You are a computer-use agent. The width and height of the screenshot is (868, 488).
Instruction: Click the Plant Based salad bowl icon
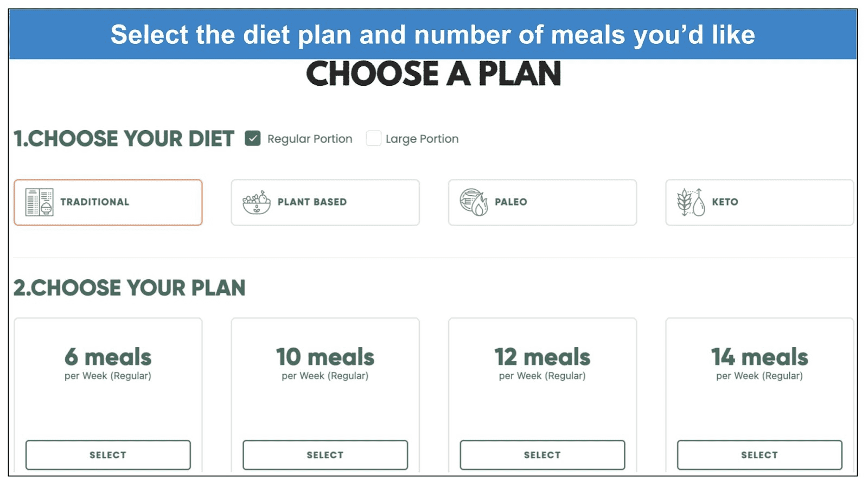pyautogui.click(x=257, y=202)
